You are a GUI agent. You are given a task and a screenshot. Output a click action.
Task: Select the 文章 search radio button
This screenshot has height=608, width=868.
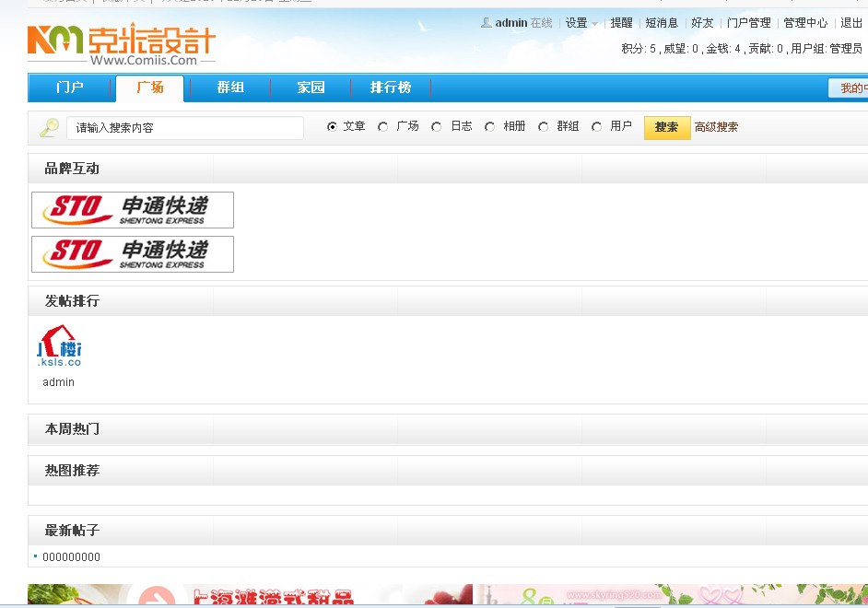click(332, 127)
